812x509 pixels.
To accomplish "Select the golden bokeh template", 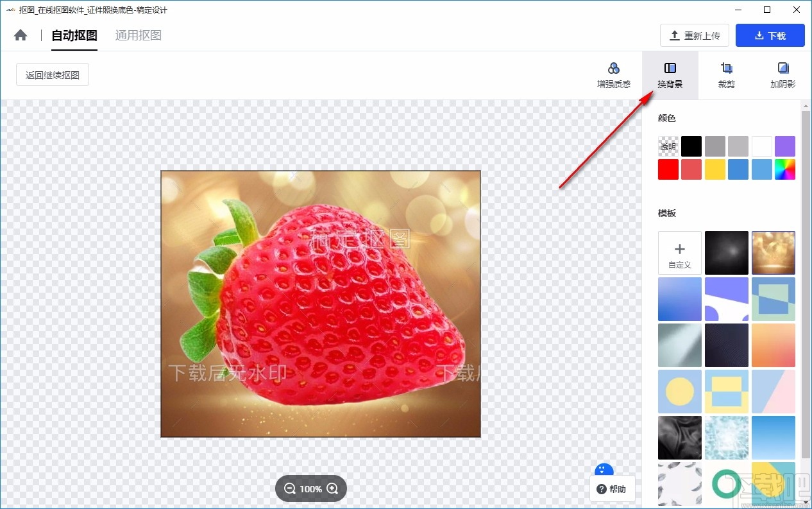I will coord(774,253).
